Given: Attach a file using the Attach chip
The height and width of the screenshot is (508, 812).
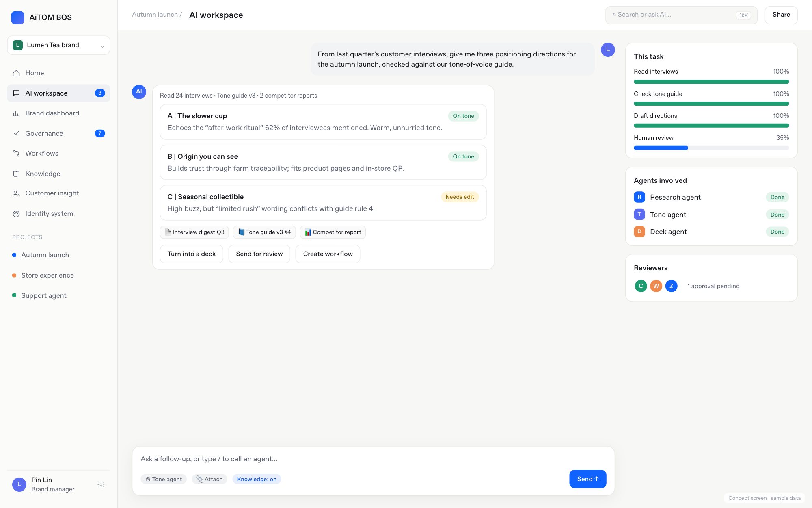Looking at the screenshot, I should click(x=209, y=479).
